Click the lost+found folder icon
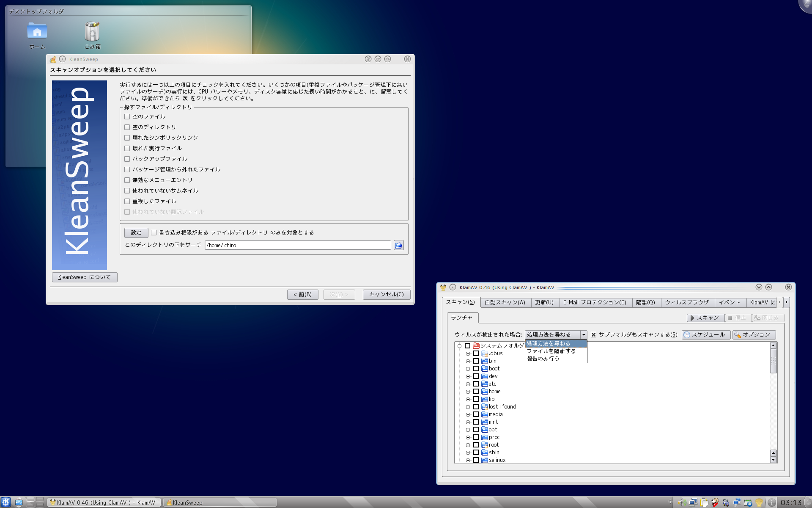The width and height of the screenshot is (812, 508). [x=485, y=407]
